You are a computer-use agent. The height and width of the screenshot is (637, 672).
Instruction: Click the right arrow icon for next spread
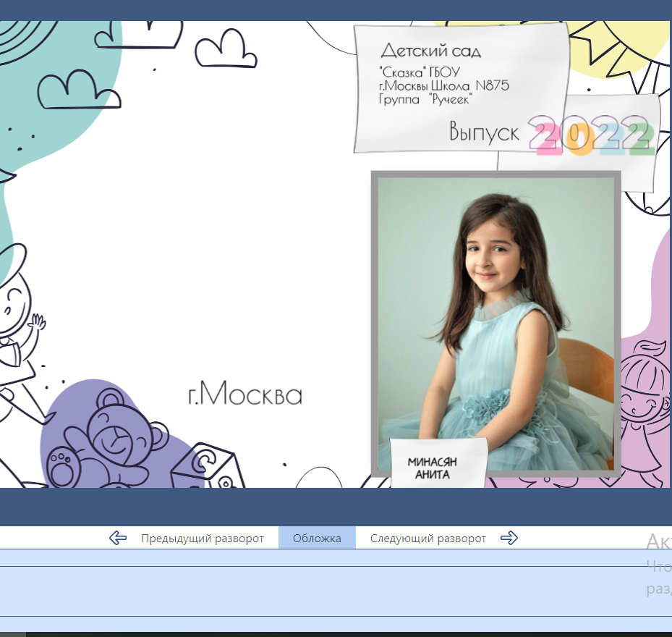pos(509,538)
